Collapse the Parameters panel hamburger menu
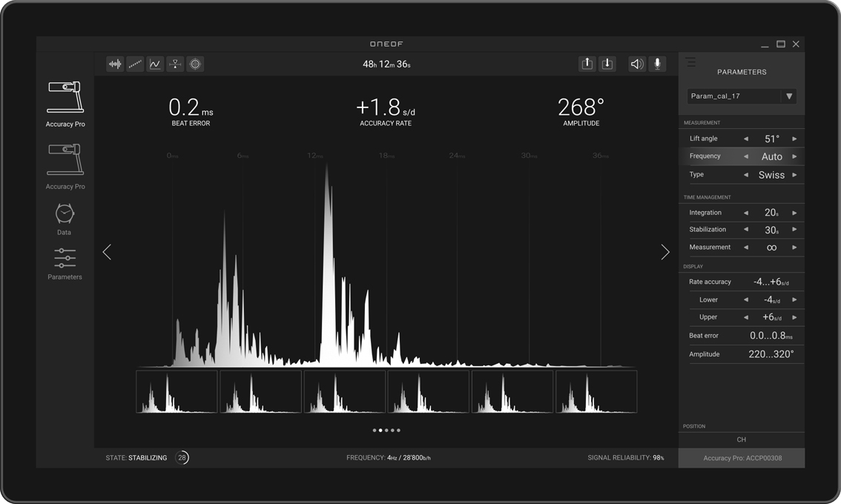 click(x=690, y=63)
